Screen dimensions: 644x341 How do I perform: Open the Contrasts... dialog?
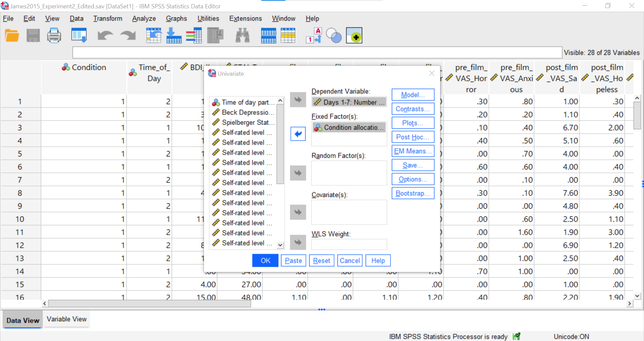(413, 109)
